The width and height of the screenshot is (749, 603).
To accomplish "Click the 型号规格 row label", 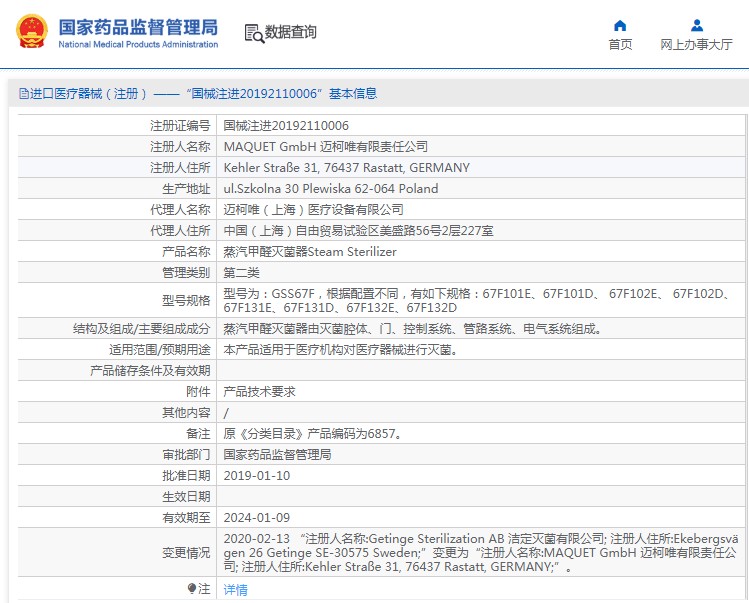I will pyautogui.click(x=186, y=301).
